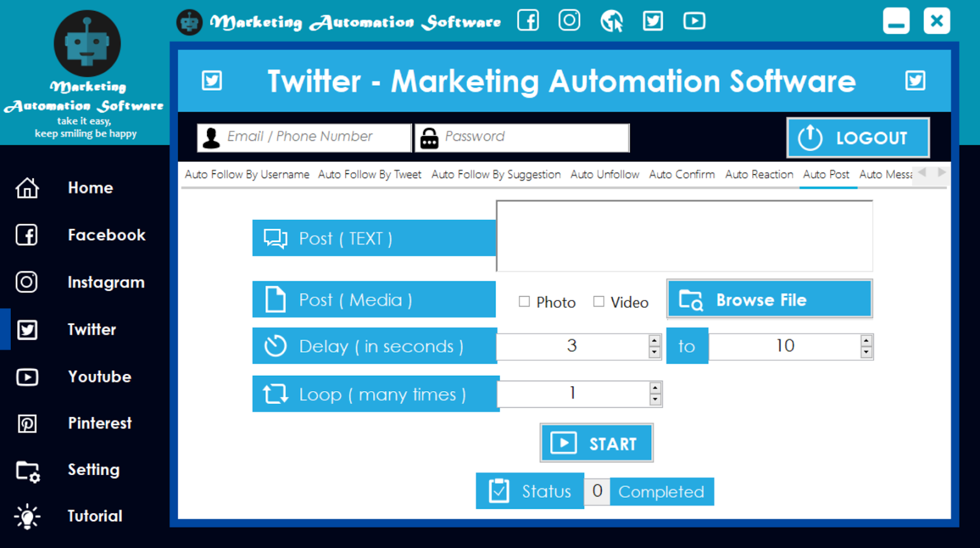Decrease the minimum delay value of 3
Viewport: 980px width, 548px height.
point(654,352)
